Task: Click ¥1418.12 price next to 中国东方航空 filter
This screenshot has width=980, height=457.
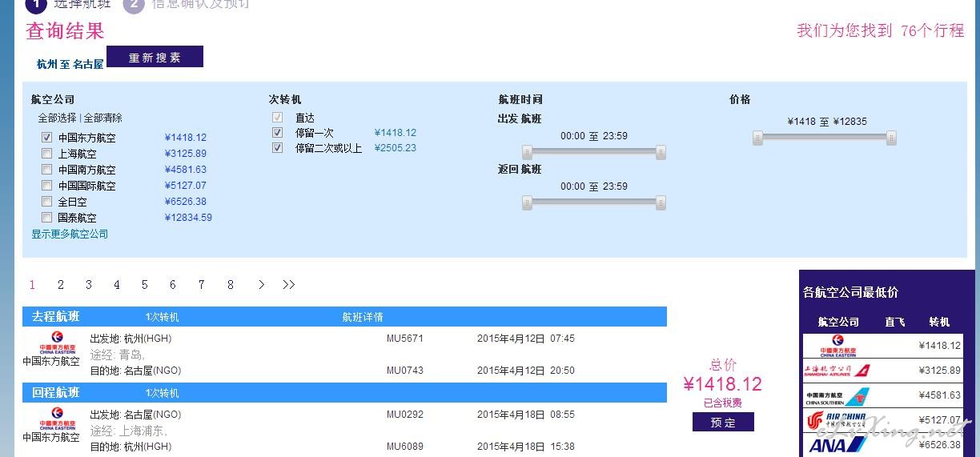Action: pos(185,138)
